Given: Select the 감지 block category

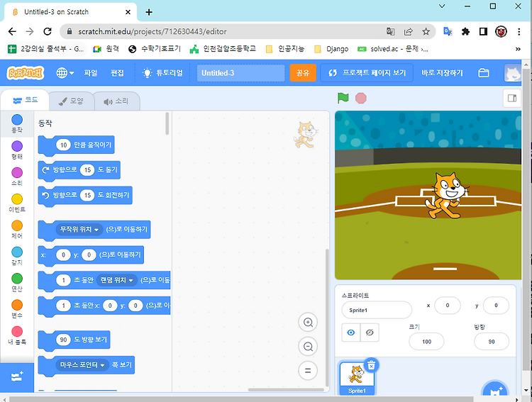Looking at the screenshot, I should coord(17,256).
